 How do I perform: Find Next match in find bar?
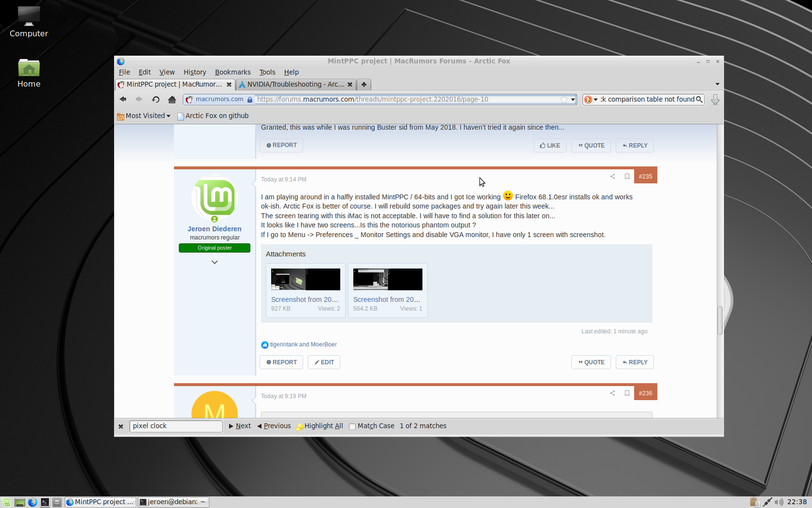(240, 426)
